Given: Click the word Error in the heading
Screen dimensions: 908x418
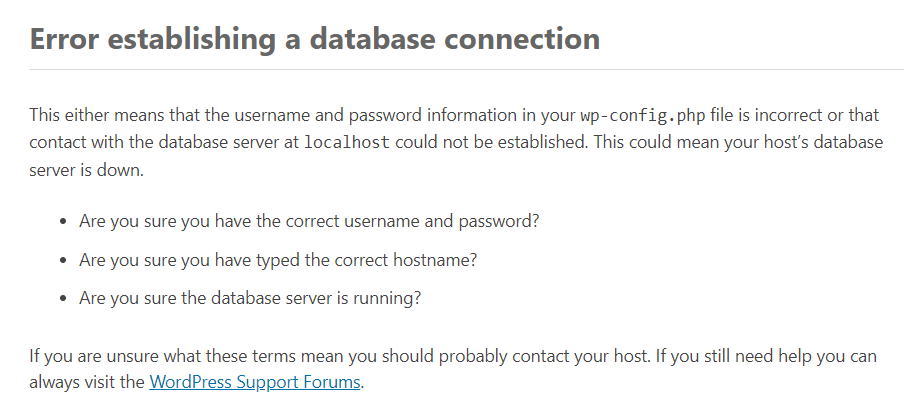Looking at the screenshot, I should (x=64, y=39).
